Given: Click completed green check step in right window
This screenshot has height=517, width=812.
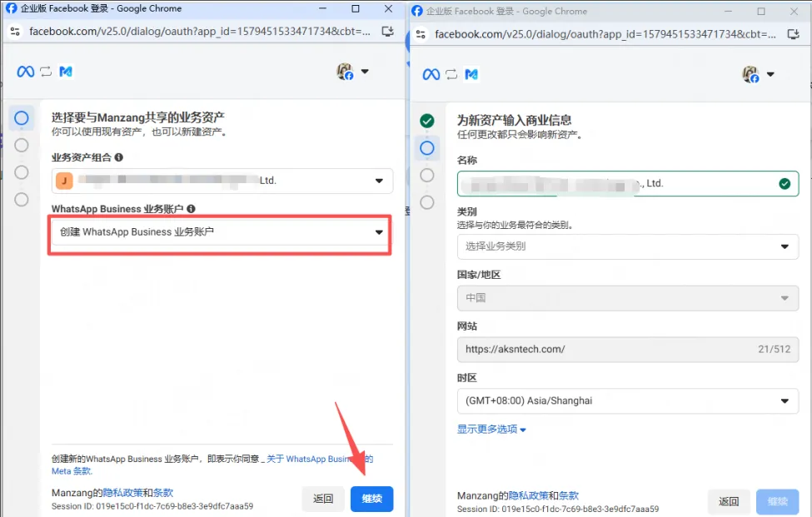Looking at the screenshot, I should click(x=426, y=121).
